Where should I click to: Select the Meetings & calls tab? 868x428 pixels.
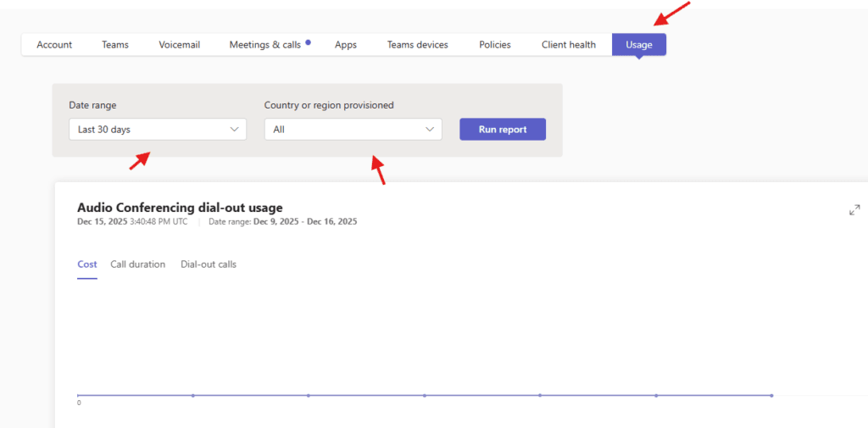pyautogui.click(x=265, y=45)
